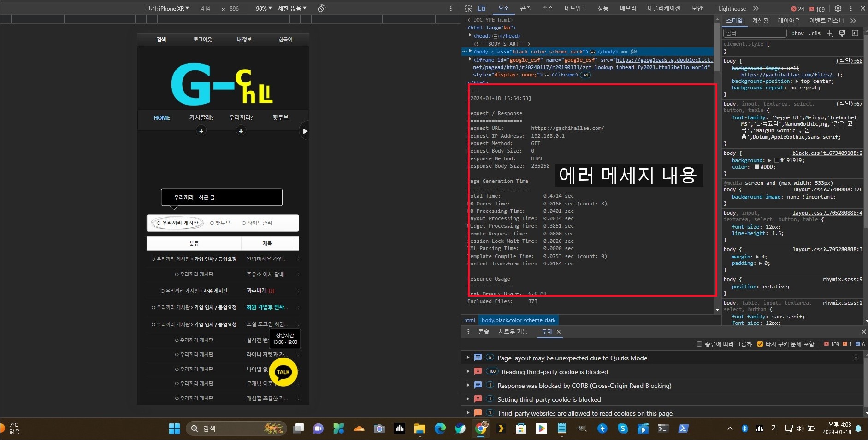Toggle the :hov element state button
This screenshot has width=868, height=440.
tap(798, 33)
